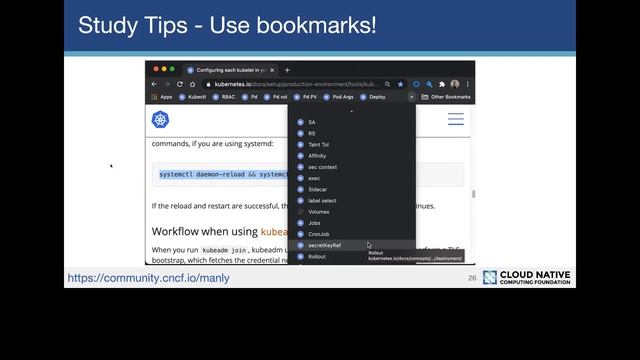640x360 pixels.
Task: Click the kubernetes.io address bar
Action: (296, 84)
